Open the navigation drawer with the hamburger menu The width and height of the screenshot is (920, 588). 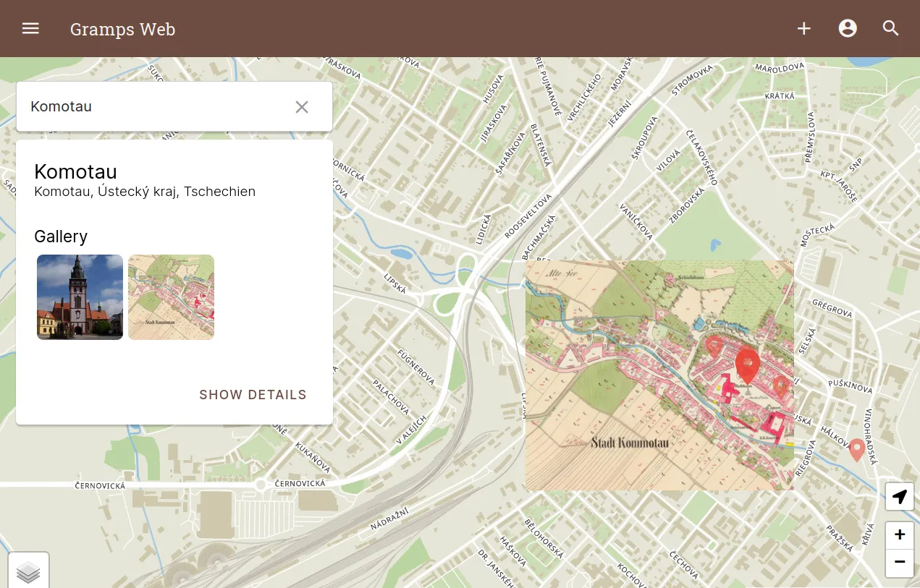pyautogui.click(x=30, y=28)
